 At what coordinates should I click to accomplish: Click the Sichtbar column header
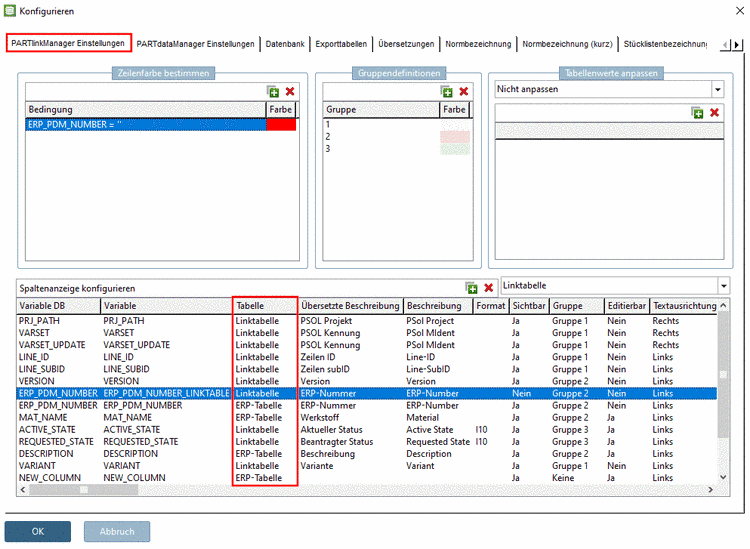(529, 306)
